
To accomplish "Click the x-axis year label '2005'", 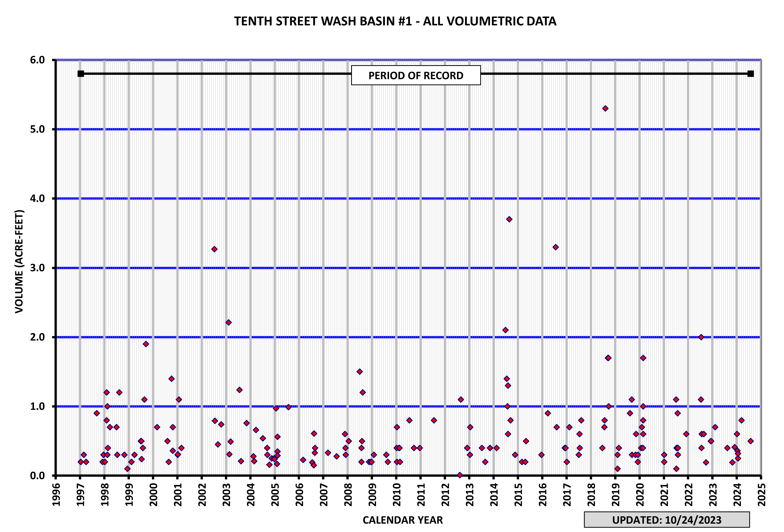I will (x=275, y=494).
